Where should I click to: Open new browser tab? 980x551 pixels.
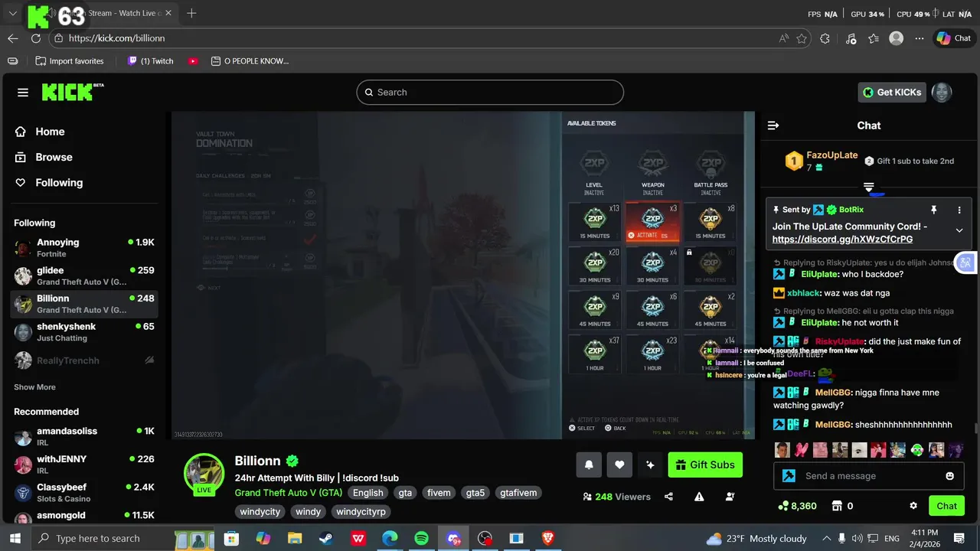pyautogui.click(x=191, y=13)
